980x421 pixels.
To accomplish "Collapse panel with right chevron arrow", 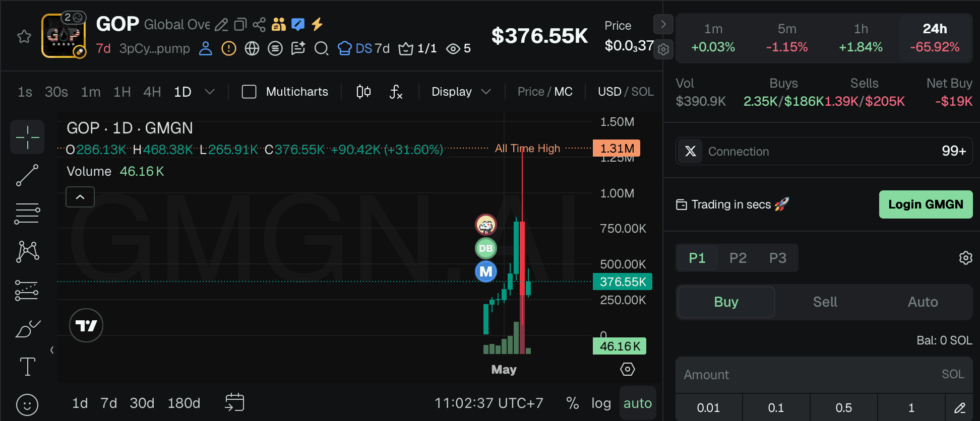I will (x=663, y=24).
